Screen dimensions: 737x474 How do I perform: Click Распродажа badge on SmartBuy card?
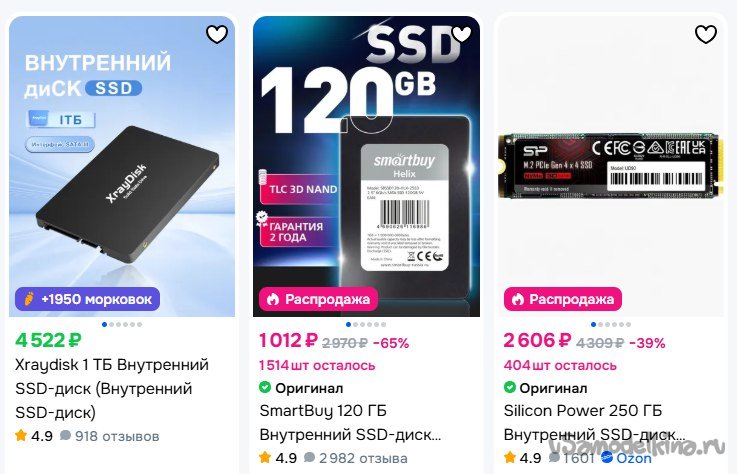[318, 299]
